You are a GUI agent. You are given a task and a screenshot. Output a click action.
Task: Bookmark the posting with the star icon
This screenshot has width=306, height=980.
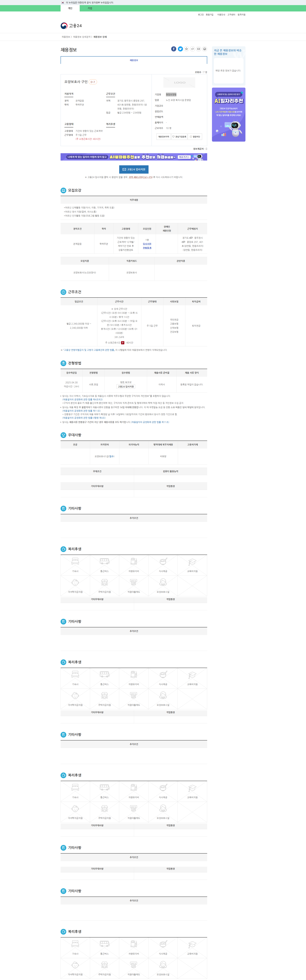coord(186,49)
